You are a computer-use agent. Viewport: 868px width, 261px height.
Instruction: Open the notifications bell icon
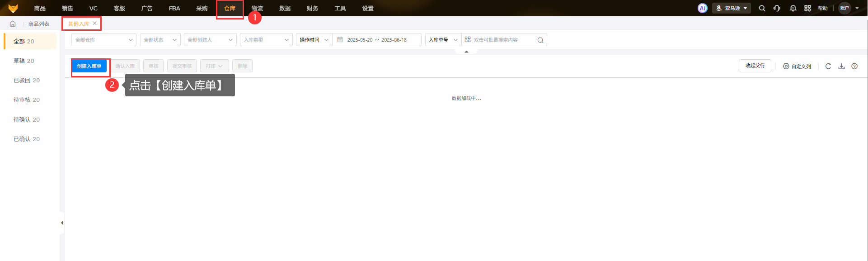click(x=793, y=8)
